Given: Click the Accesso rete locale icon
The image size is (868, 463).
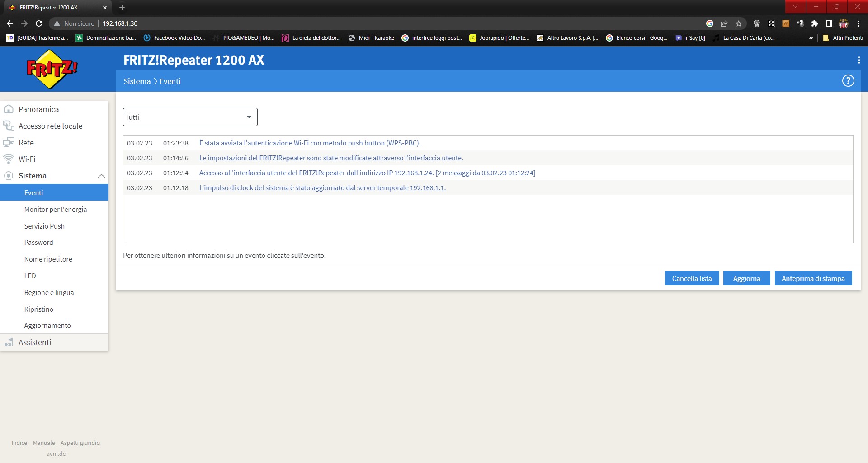Looking at the screenshot, I should click(9, 126).
